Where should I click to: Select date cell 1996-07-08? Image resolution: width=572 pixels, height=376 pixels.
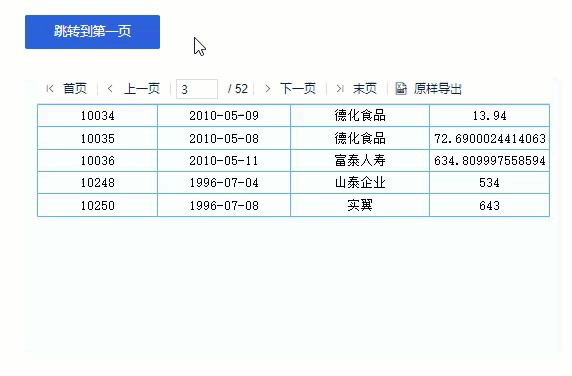224,205
